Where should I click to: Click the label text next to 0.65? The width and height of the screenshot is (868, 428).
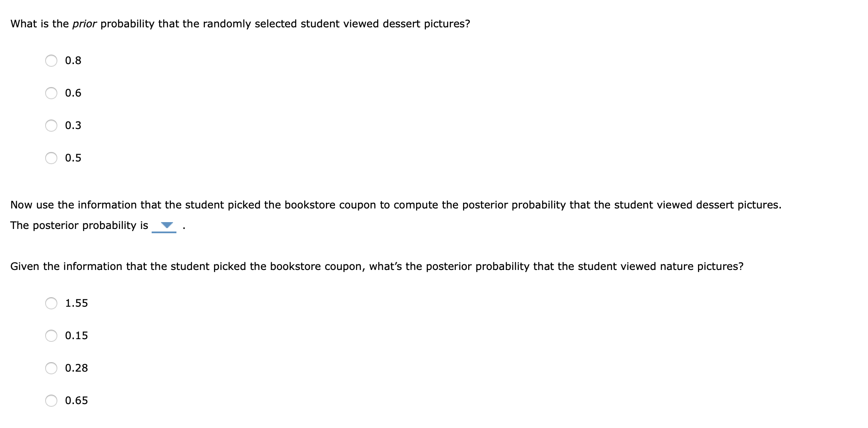tap(76, 400)
